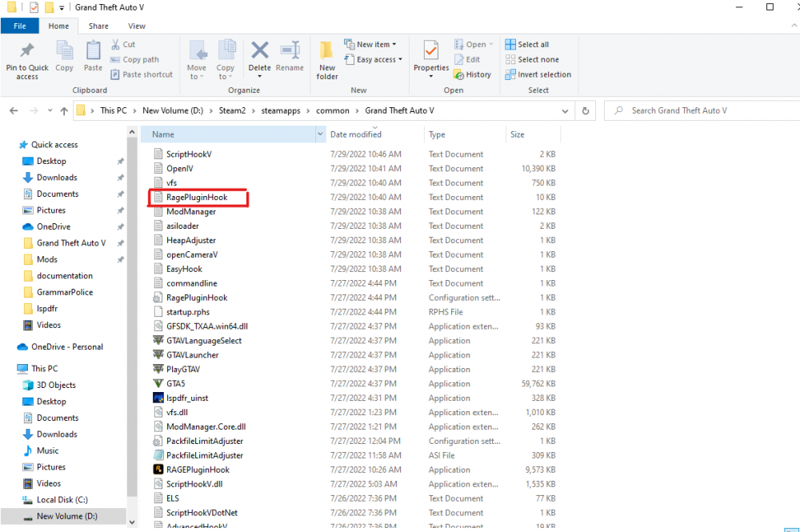Go back with the left arrow
This screenshot has height=532, width=800.
pos(14,110)
